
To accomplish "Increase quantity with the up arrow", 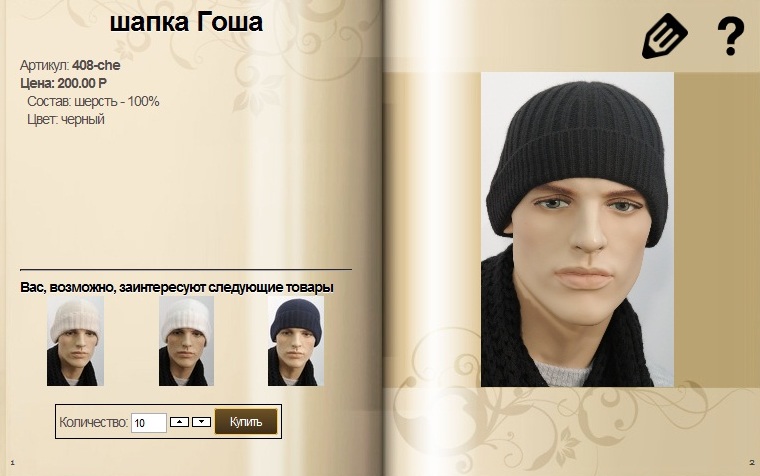I will click(179, 422).
